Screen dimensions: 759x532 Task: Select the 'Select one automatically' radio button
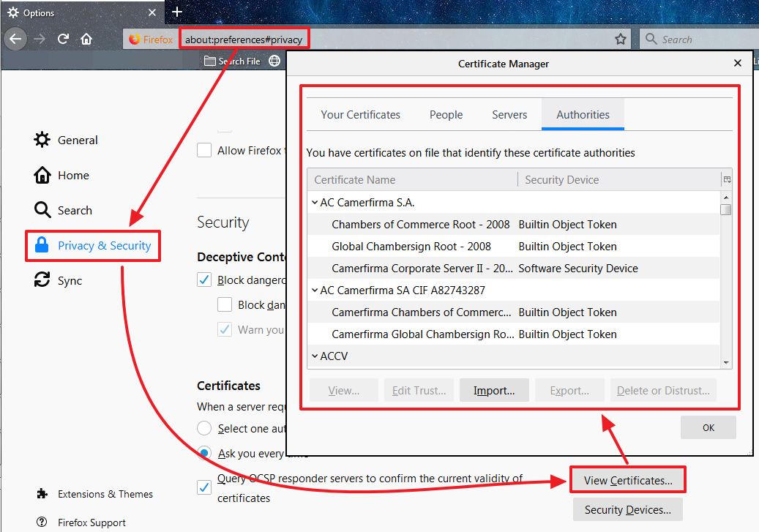click(x=204, y=428)
